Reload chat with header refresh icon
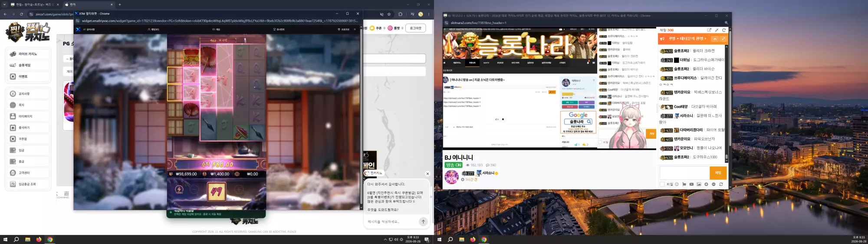Screen dimensions: 868x244 pos(724,30)
